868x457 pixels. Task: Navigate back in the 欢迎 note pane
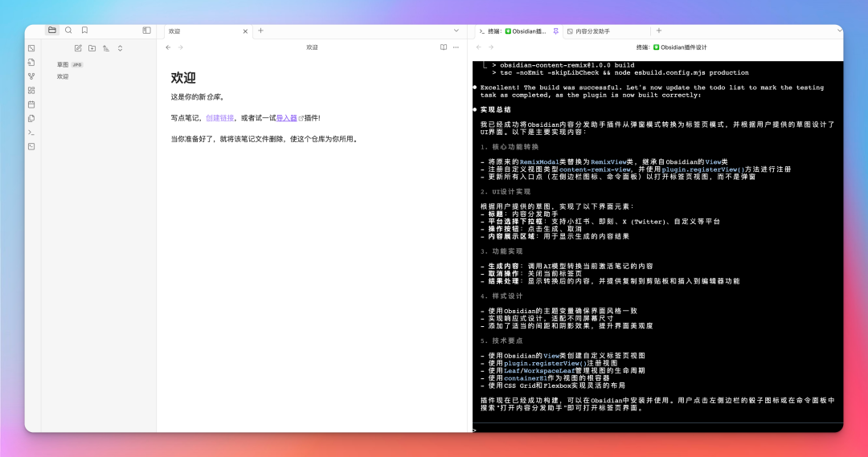tap(168, 47)
